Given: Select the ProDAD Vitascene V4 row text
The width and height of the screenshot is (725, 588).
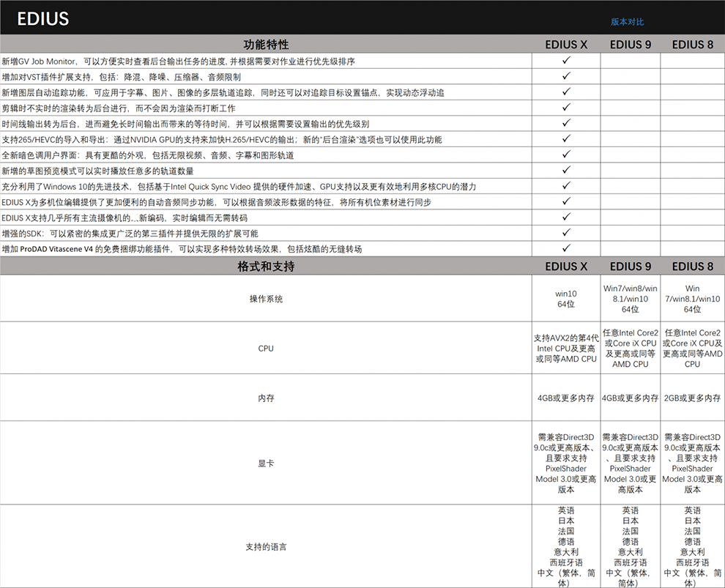Looking at the screenshot, I should tap(182, 250).
